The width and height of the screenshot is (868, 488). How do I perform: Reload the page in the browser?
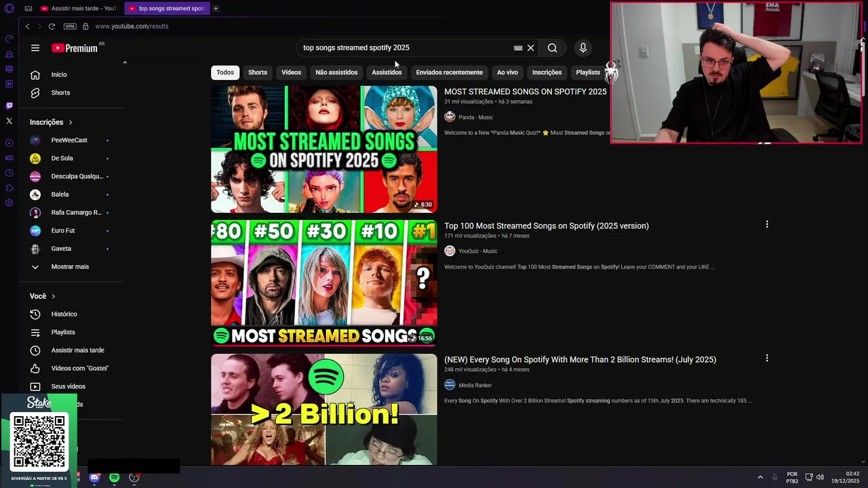[52, 26]
